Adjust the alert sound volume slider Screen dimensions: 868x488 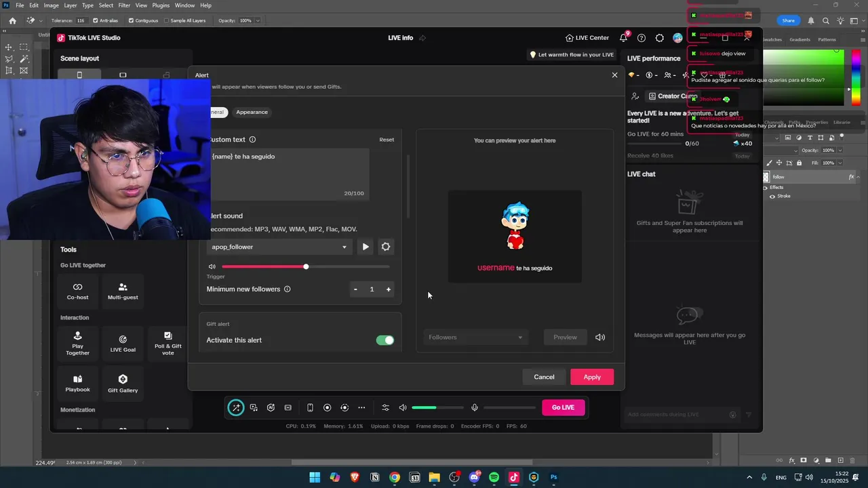click(306, 266)
